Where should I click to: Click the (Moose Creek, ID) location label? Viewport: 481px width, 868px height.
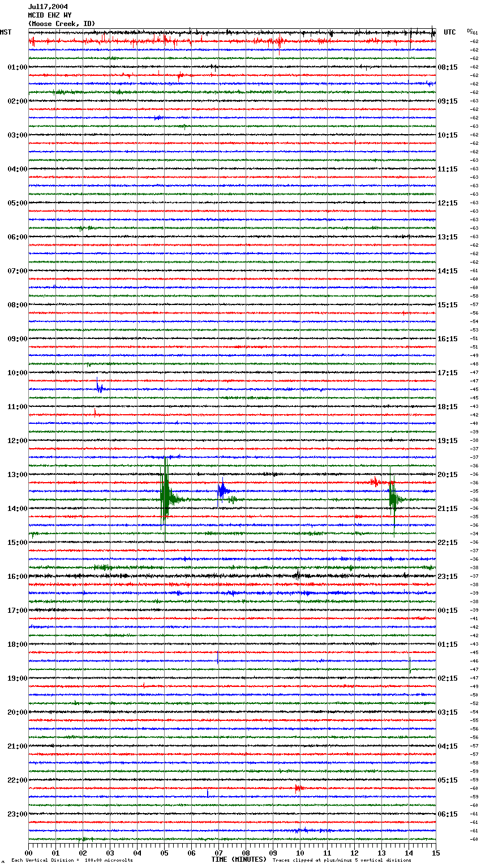[x=62, y=24]
